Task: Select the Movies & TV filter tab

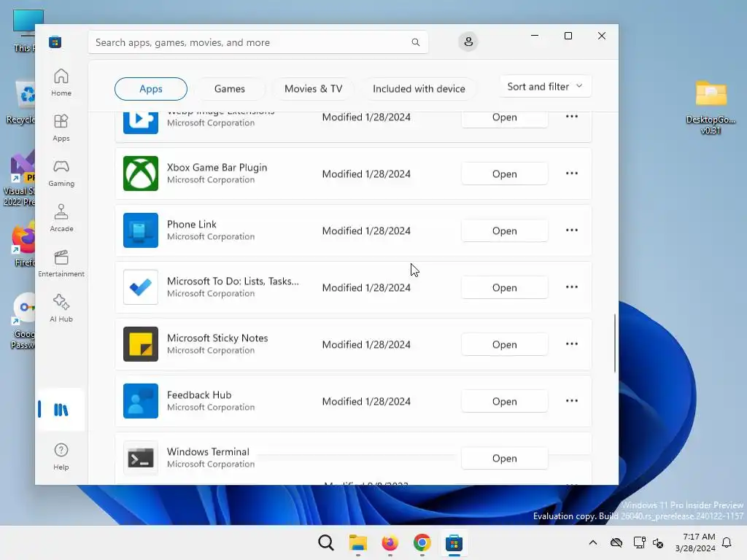Action: (313, 89)
